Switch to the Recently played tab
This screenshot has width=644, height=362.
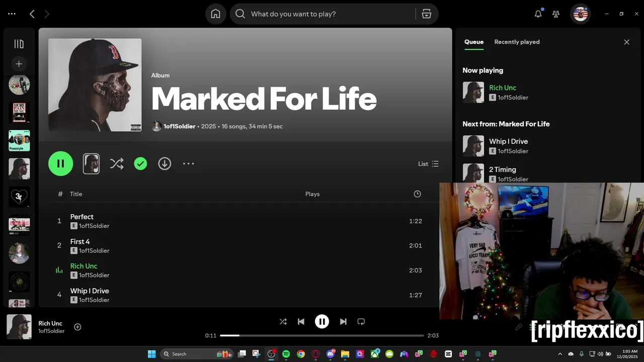(517, 42)
